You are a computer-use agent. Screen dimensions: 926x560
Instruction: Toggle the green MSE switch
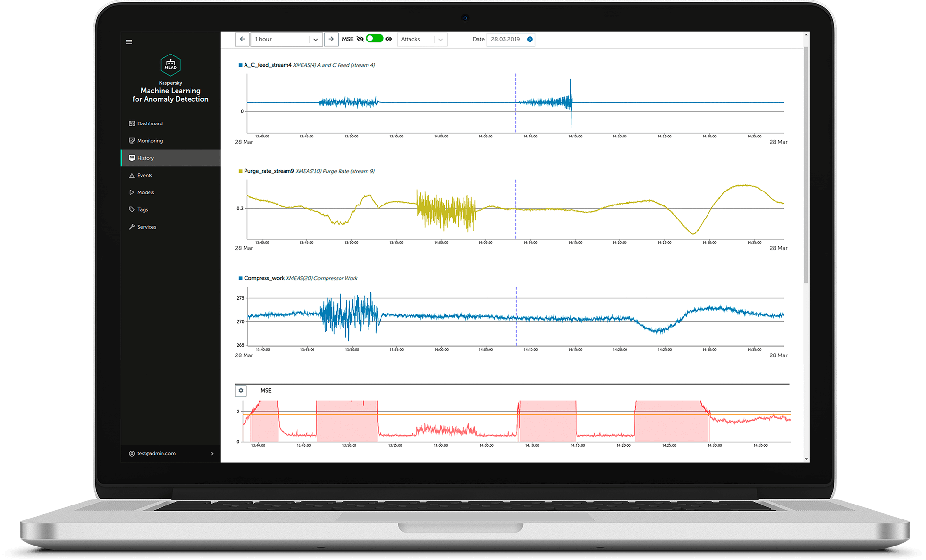[x=374, y=39]
